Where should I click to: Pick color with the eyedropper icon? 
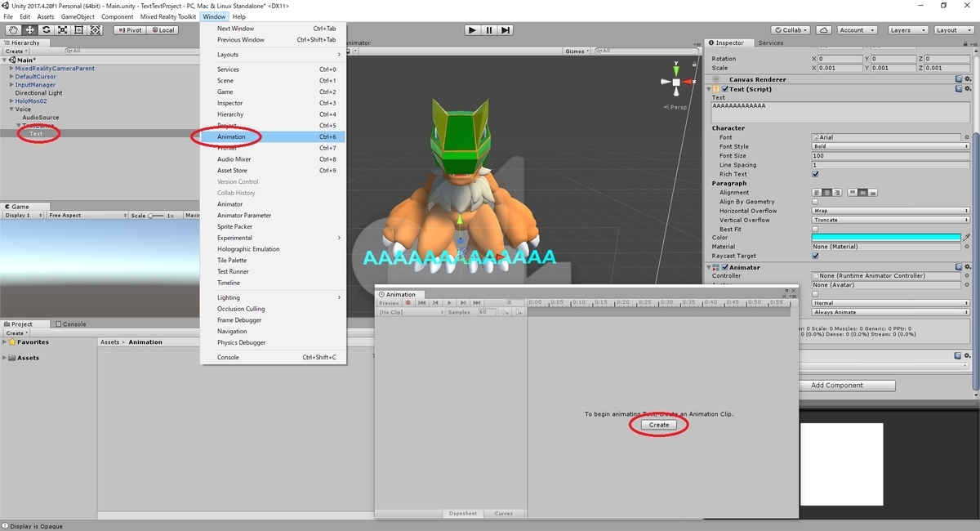tap(967, 237)
